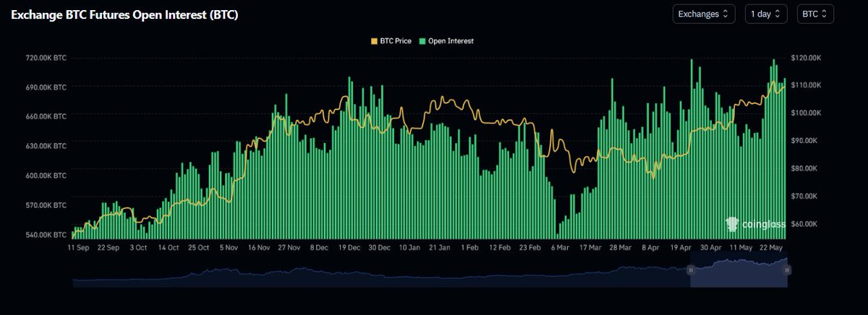
Task: Click the 11 Sep date label
Action: pos(77,247)
